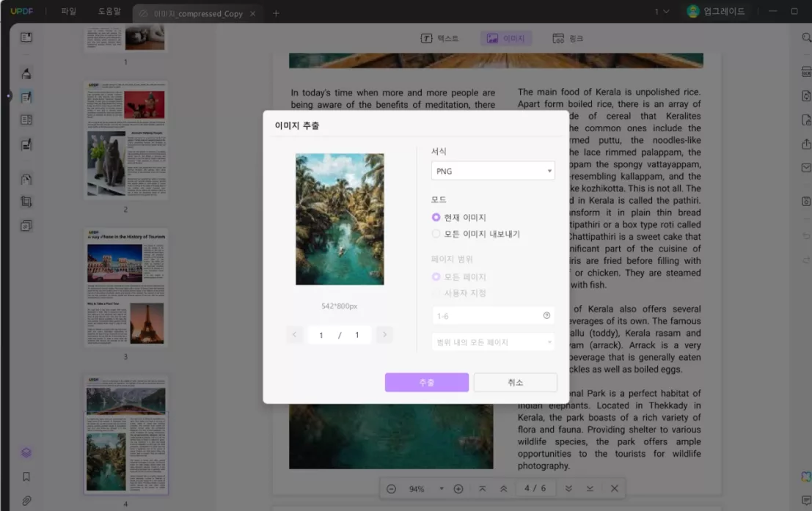Select 모든 이미지 내보내기 radio option
Viewport: 812px width, 511px height.
click(x=436, y=234)
